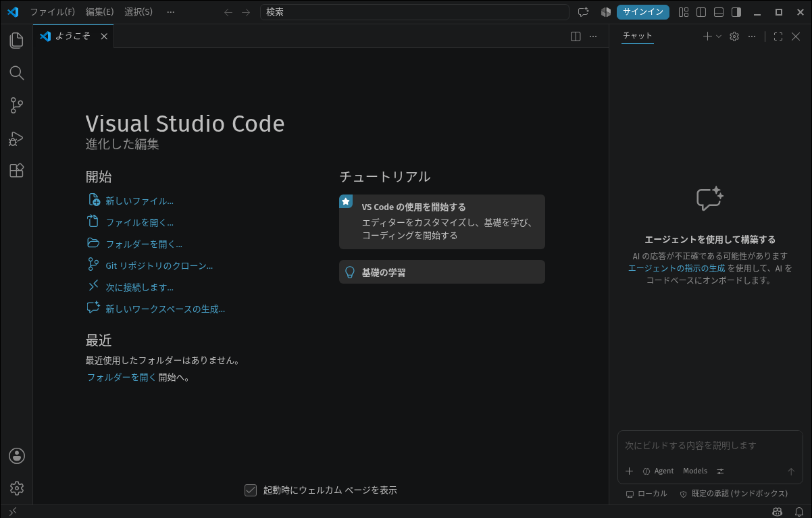Open chat settings gear icon
This screenshot has height=518, width=812.
[x=734, y=36]
